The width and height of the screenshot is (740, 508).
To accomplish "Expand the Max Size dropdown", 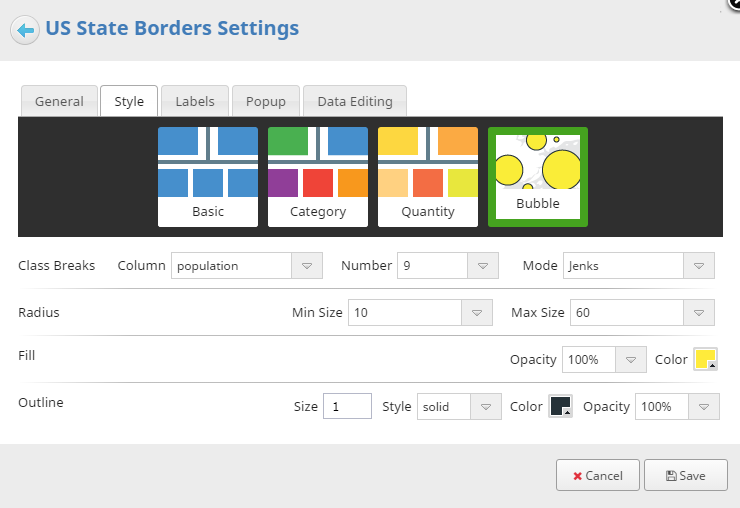I will coord(642,313).
